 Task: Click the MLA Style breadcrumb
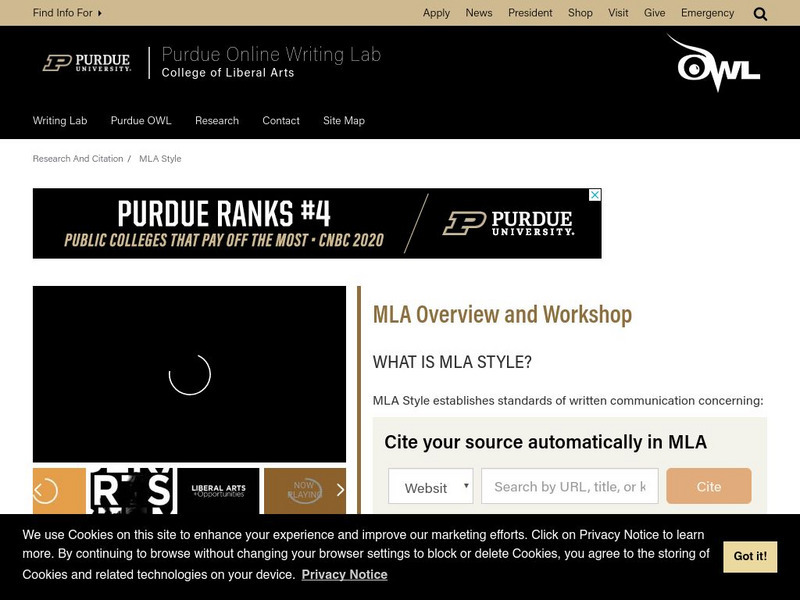[160, 159]
